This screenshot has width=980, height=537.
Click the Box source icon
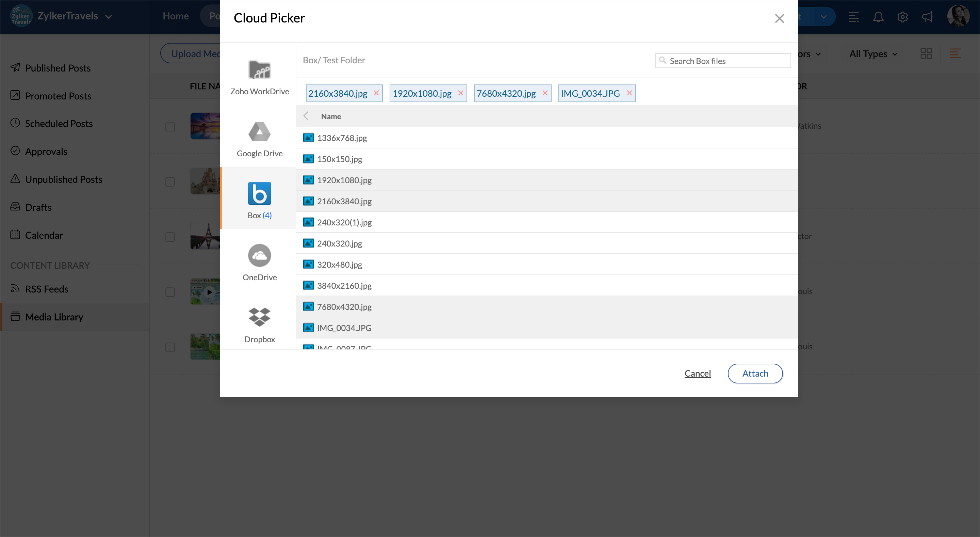[x=259, y=193]
